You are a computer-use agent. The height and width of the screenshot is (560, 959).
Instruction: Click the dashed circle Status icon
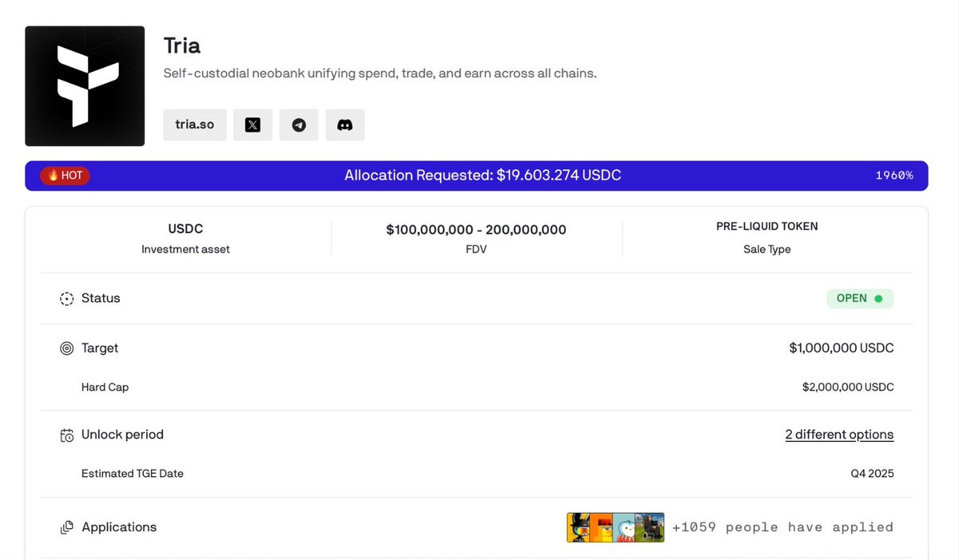point(67,299)
